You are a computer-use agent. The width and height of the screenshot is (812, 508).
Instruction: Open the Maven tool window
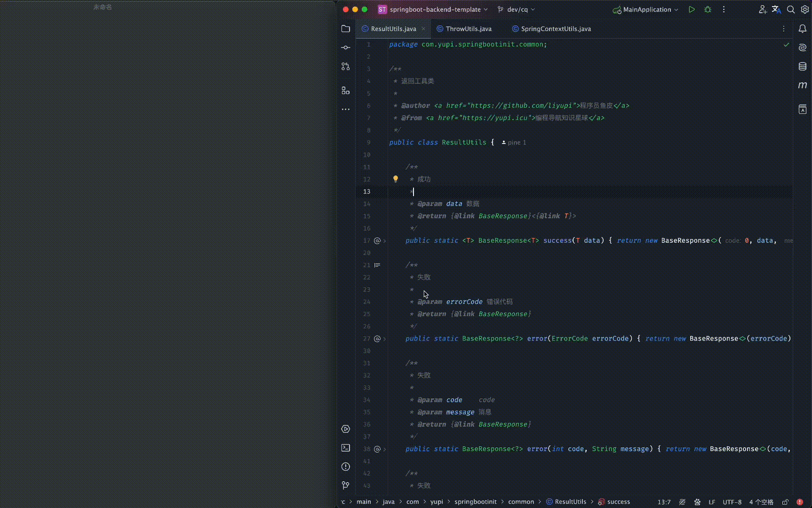coord(803,85)
